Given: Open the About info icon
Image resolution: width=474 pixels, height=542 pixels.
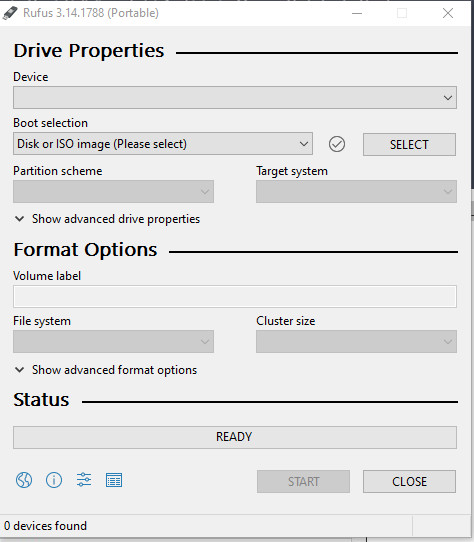Looking at the screenshot, I should 54,480.
